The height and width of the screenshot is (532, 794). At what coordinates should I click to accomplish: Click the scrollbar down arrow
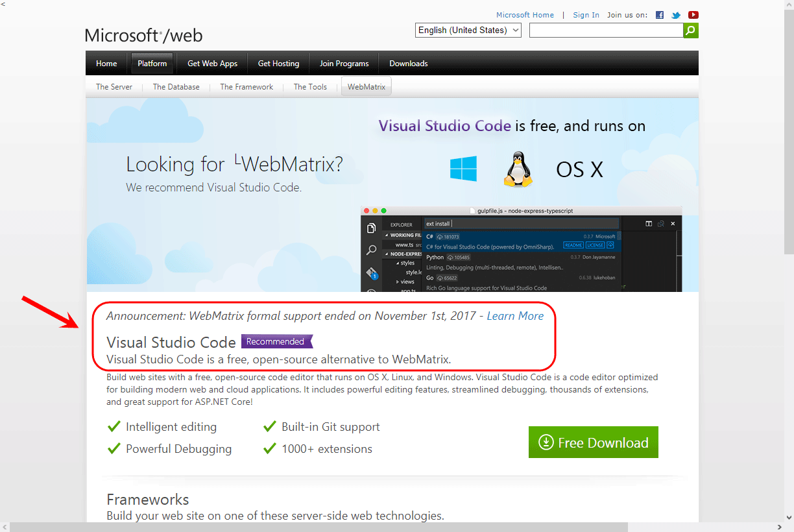[x=789, y=518]
